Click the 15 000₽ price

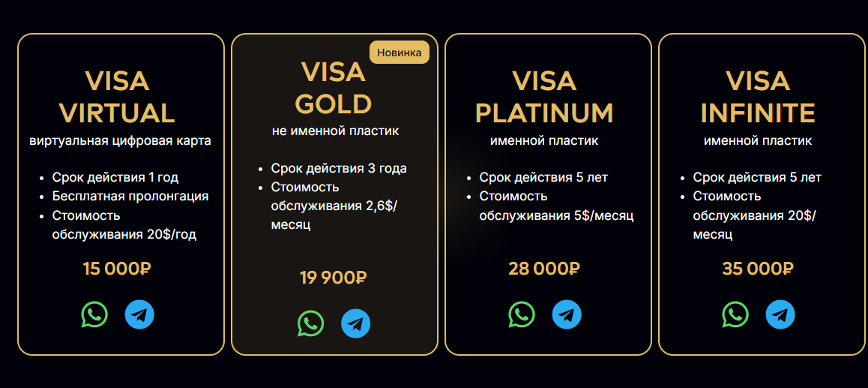pyautogui.click(x=117, y=268)
